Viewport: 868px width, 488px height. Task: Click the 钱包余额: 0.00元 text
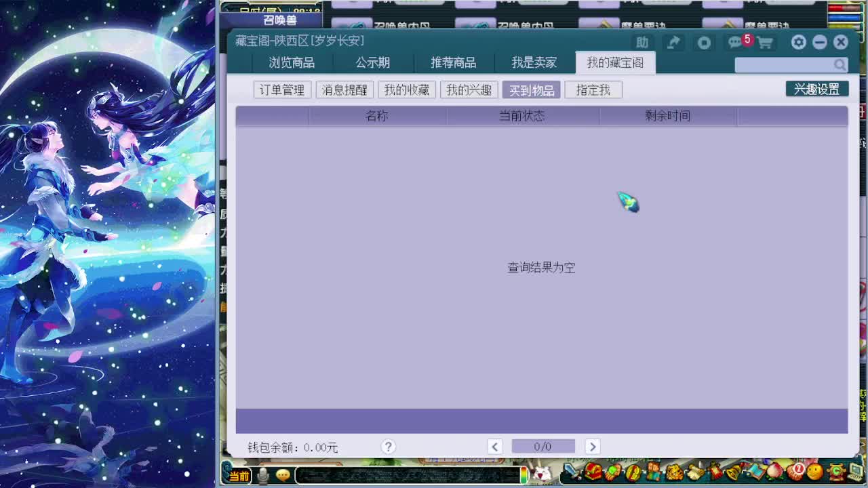pos(292,447)
